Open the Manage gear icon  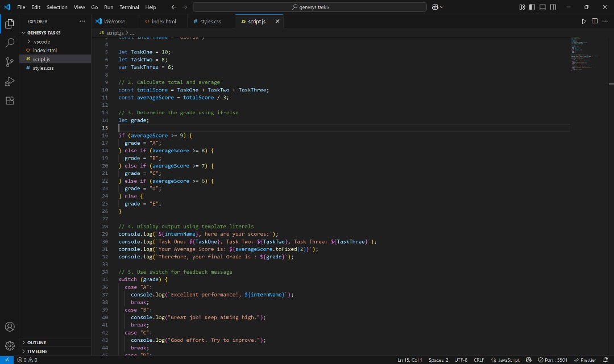pos(10,346)
